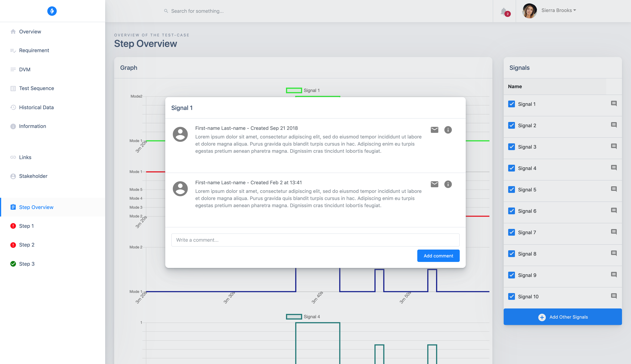Click Add Other Signals button

click(563, 317)
